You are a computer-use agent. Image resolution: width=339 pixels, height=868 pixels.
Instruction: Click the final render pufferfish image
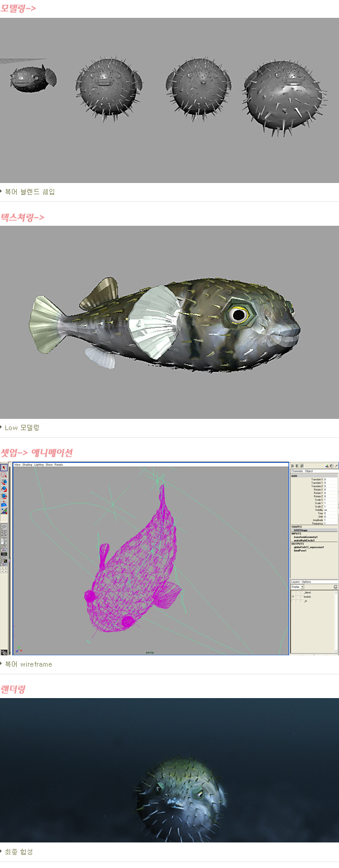click(169, 770)
